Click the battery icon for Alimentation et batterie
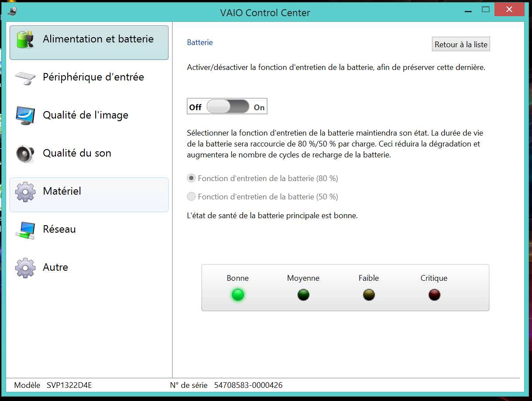 [25, 40]
